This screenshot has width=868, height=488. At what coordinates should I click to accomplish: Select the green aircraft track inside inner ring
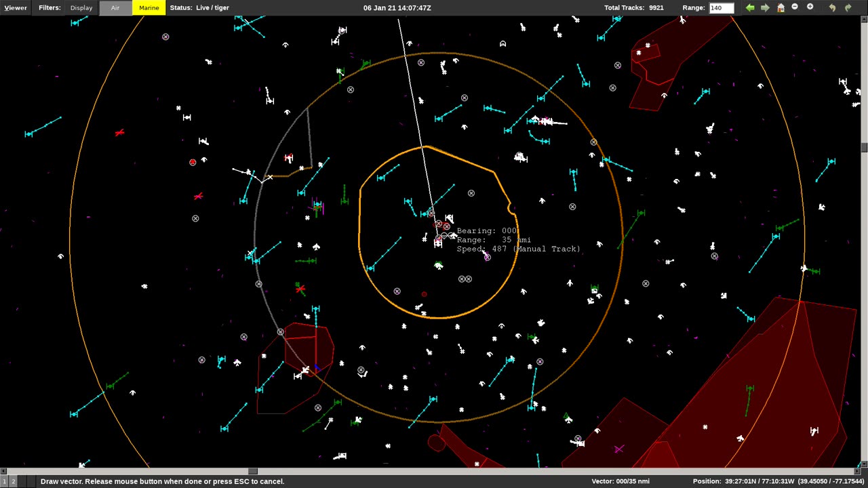point(439,265)
